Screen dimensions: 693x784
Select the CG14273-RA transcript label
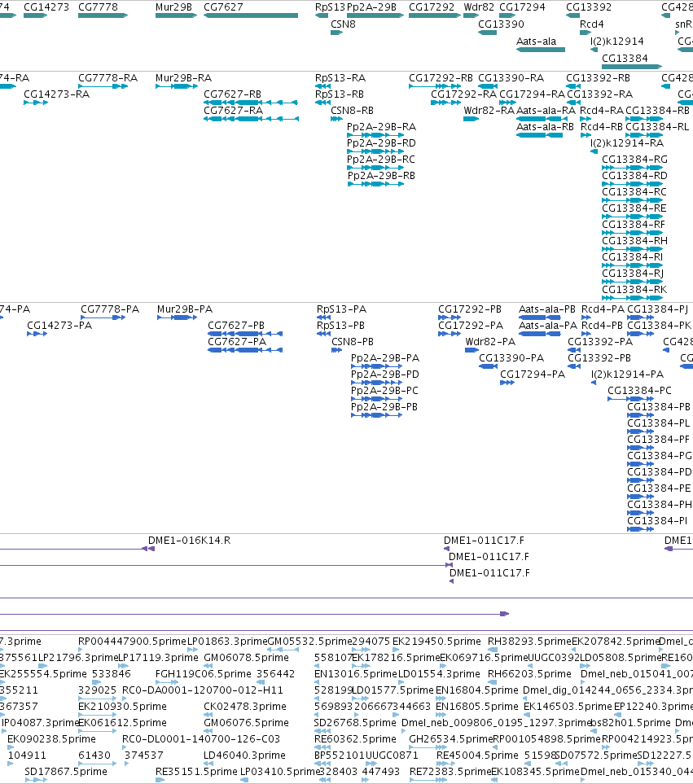coord(56,94)
